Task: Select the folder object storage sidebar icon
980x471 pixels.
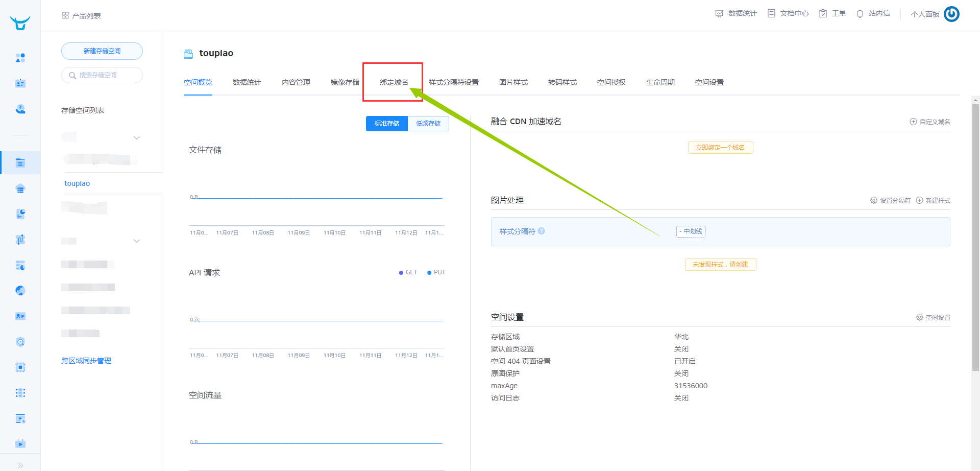Action: tap(20, 163)
